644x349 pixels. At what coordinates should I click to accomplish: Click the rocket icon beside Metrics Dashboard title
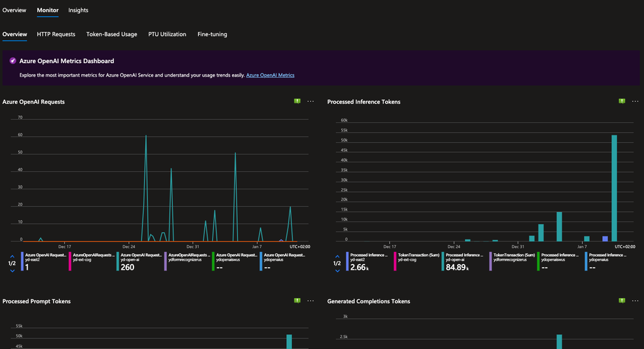13,61
